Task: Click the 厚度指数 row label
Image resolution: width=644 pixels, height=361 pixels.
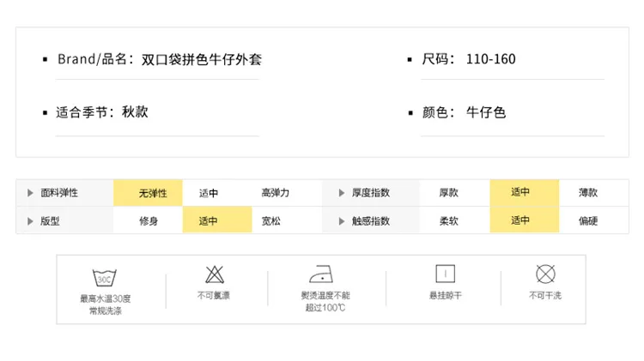Action: [x=370, y=193]
